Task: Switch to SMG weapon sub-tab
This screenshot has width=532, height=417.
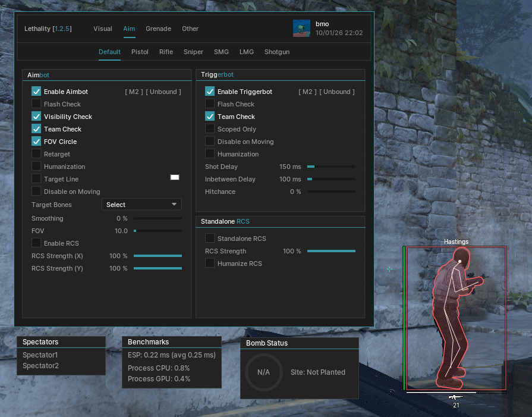Action: [221, 52]
